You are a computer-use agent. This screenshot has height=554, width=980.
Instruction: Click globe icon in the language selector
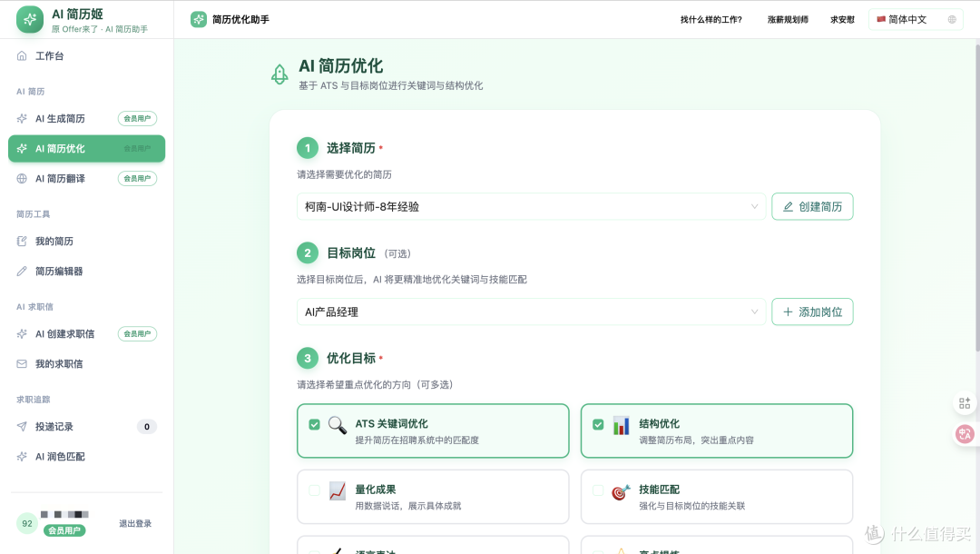click(952, 19)
